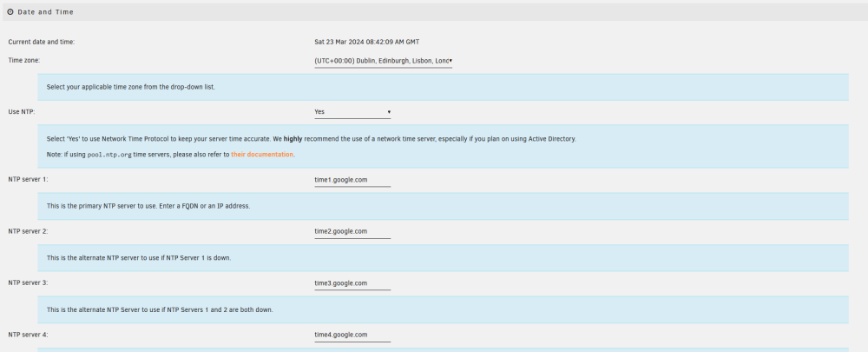Click the 'NTP server 3:' label
This screenshot has width=868, height=352.
29,282
